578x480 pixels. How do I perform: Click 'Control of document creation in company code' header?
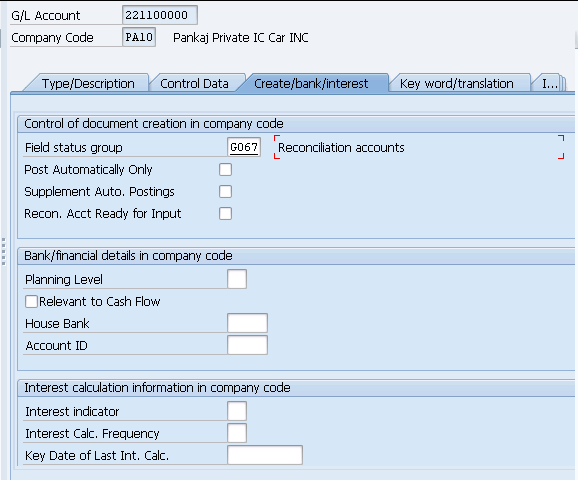click(x=154, y=124)
